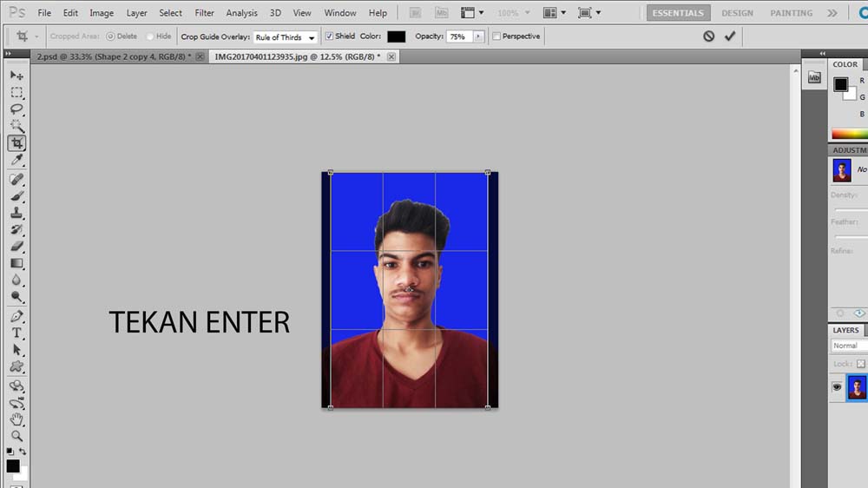The height and width of the screenshot is (488, 868).
Task: Click the Color panel spectrum ramp
Action: [x=849, y=134]
